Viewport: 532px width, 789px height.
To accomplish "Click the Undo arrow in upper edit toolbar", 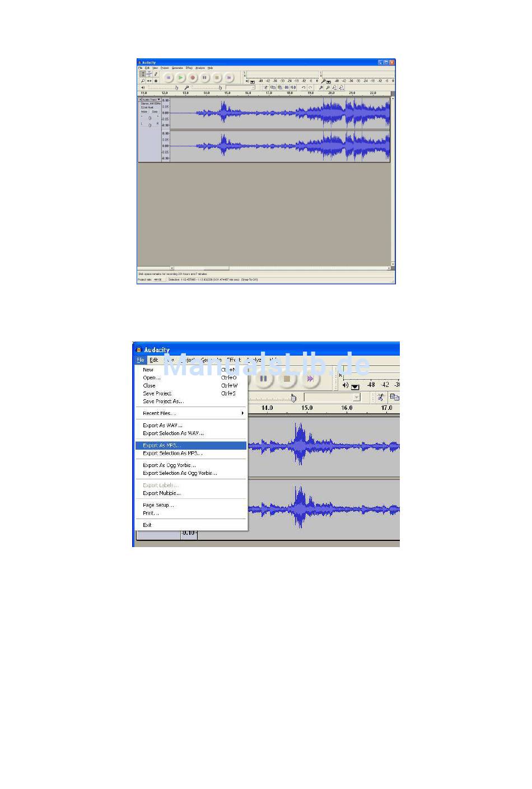I will (304, 87).
